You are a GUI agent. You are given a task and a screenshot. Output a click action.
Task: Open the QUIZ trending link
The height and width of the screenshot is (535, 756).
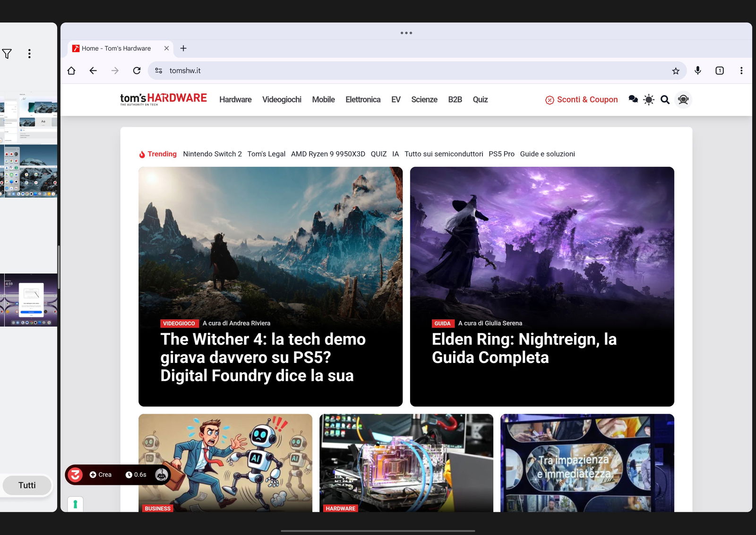pos(378,154)
